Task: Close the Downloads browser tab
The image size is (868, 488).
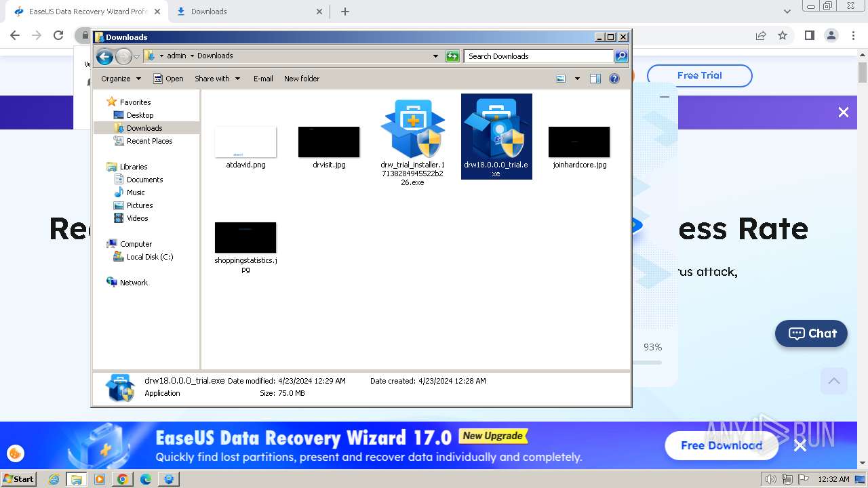Action: 319,12
